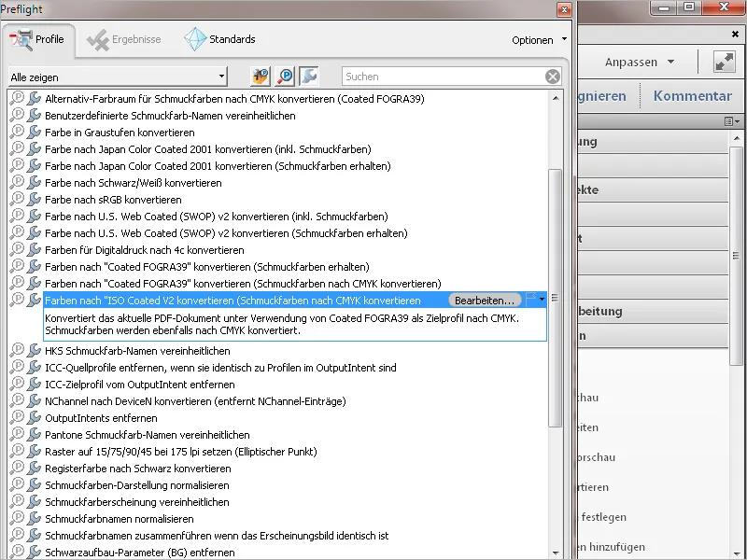Select the single checks magnifier icon
The width and height of the screenshot is (747, 560).
point(285,77)
